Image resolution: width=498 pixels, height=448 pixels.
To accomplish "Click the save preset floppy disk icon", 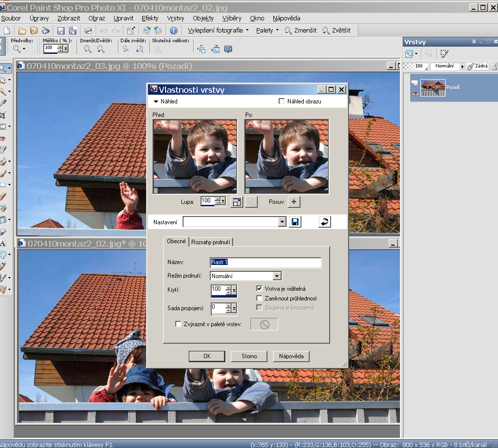I will point(295,222).
